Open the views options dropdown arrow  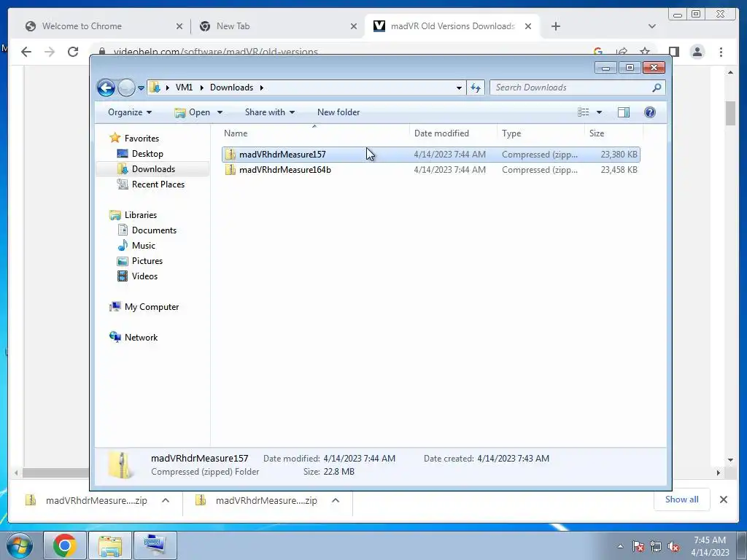pos(600,112)
